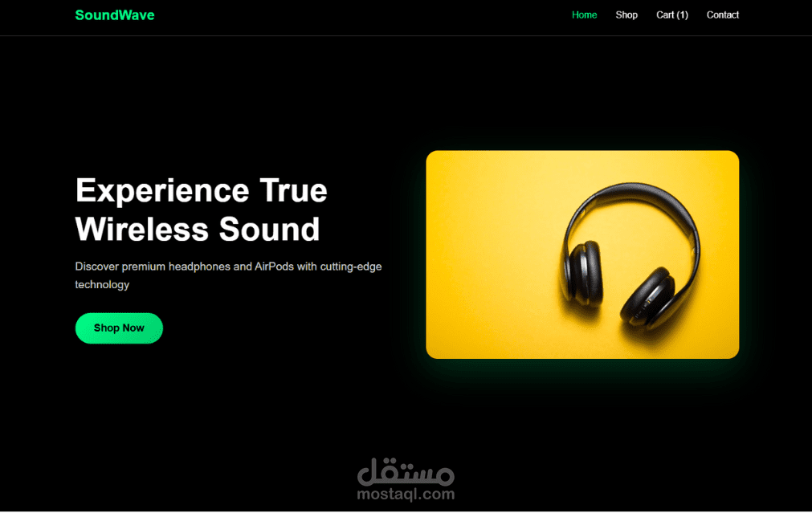812x513 pixels.
Task: Click the headphones' left ear cup
Action: [584, 273]
